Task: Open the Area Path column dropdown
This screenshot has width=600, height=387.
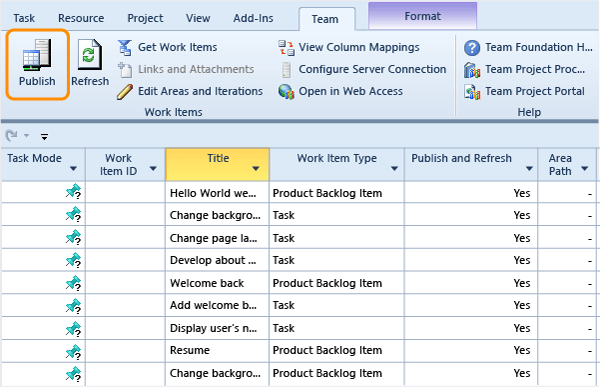Action: (584, 168)
